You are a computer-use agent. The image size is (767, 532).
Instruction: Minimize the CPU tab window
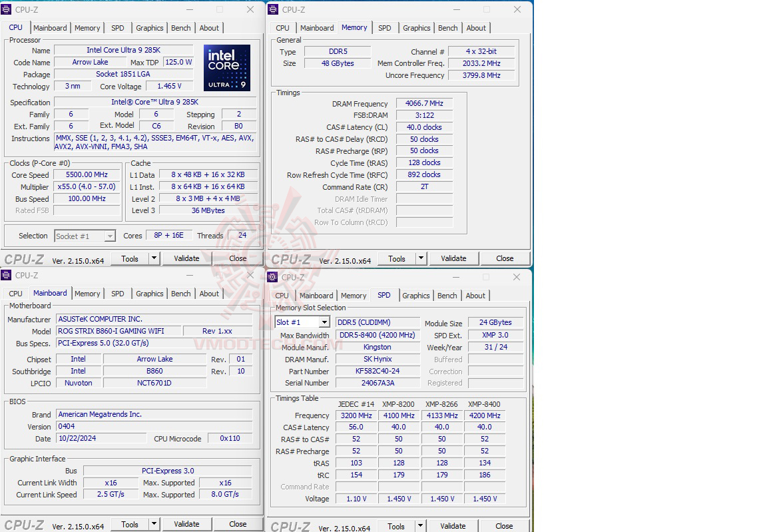(190, 9)
